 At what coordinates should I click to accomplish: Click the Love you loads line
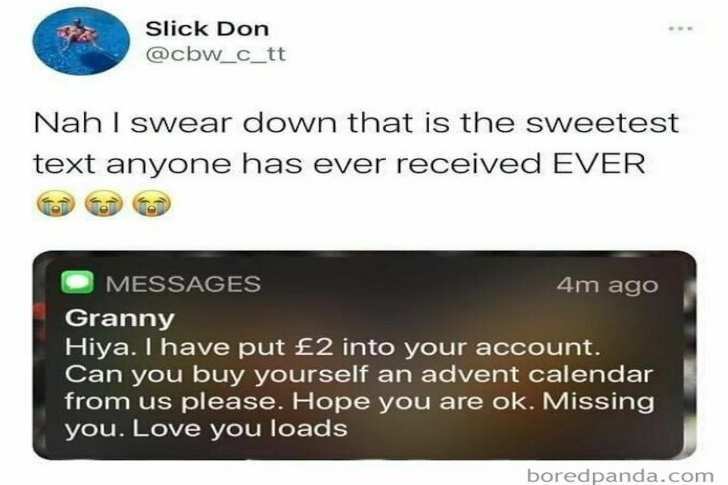(x=240, y=428)
